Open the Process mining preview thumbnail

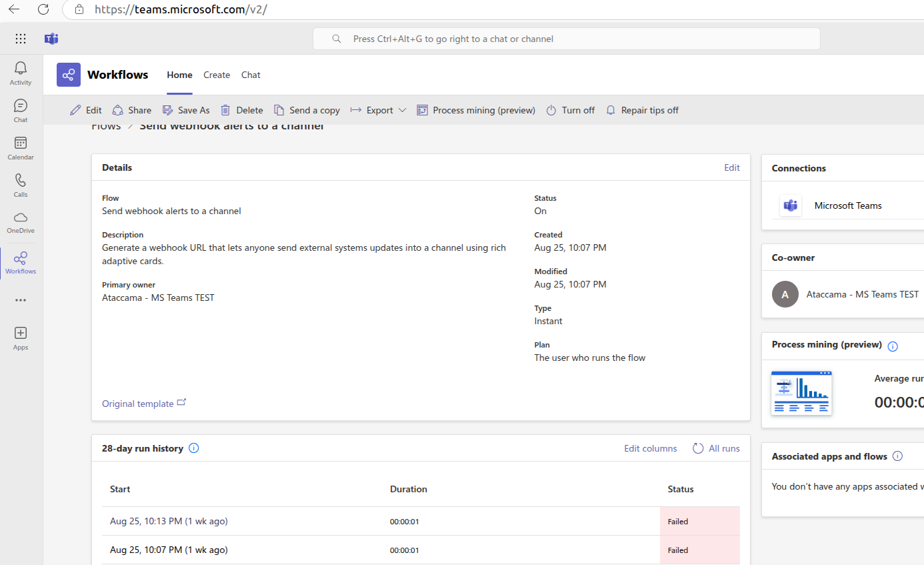[801, 393]
